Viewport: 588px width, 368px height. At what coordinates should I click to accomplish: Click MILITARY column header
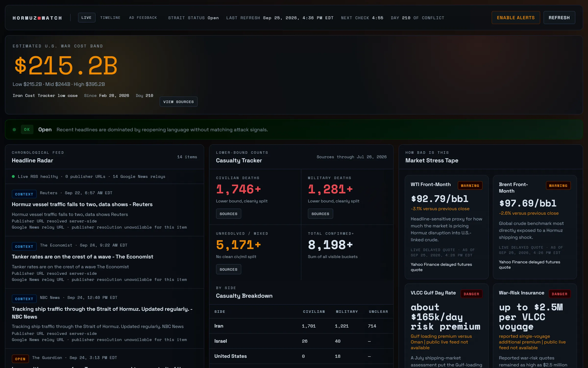[347, 312]
